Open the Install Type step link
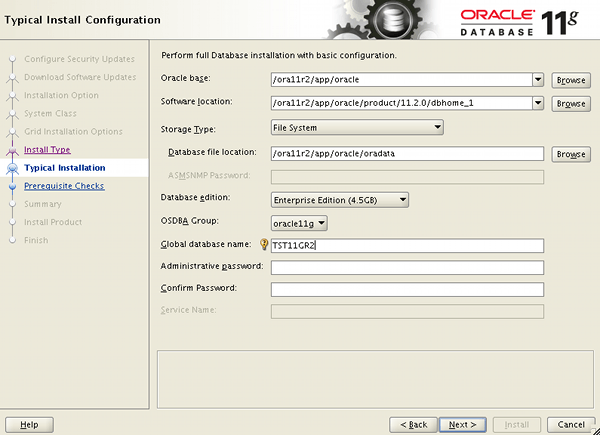Viewport: 600px width, 435px height. click(47, 150)
